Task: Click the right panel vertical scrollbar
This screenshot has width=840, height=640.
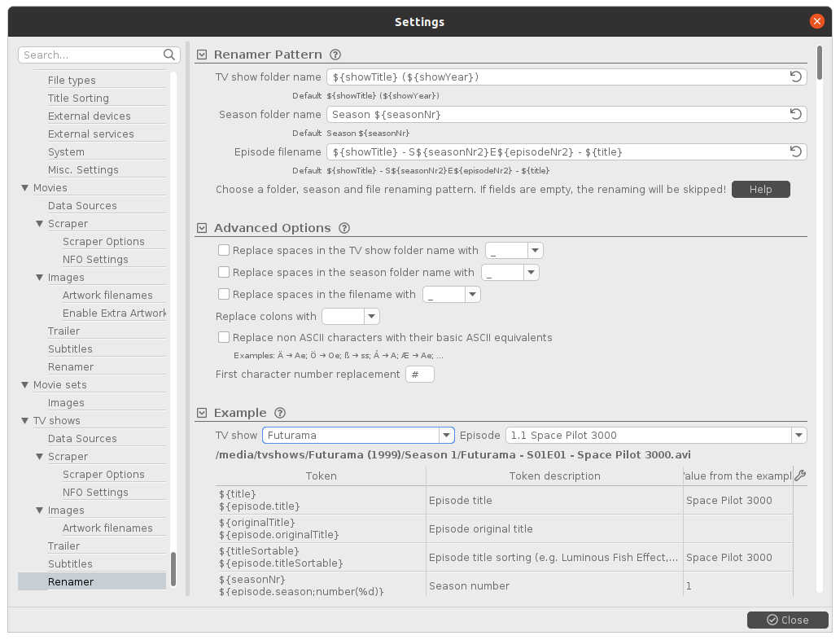Action: (x=819, y=65)
